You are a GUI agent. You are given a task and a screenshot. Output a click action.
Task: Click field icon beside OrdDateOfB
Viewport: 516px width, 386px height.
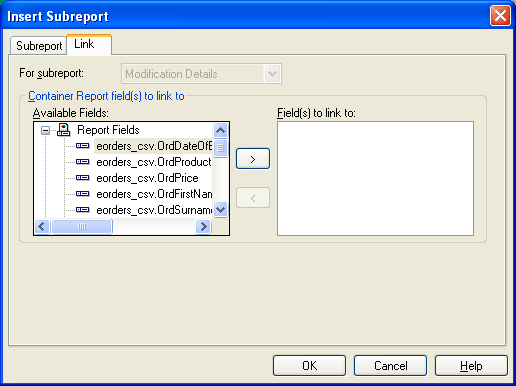point(82,146)
